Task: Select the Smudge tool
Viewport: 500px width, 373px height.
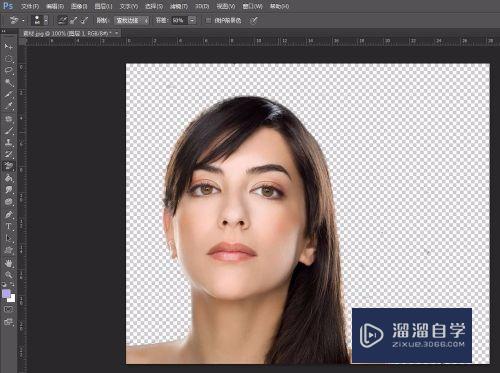Action: point(9,190)
